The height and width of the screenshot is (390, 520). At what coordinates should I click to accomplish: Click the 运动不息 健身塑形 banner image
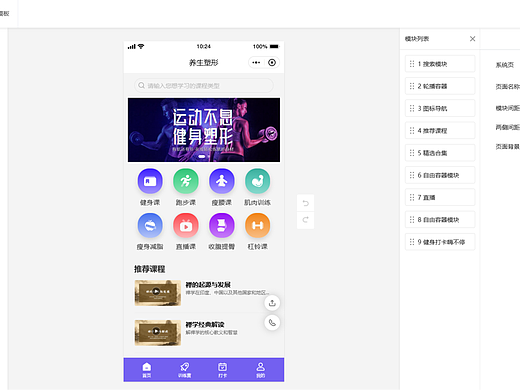(x=204, y=130)
